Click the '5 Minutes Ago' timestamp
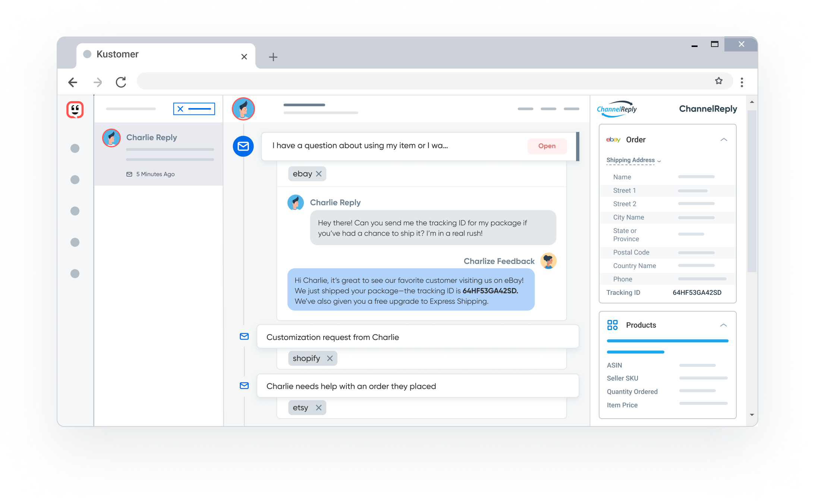This screenshot has width=815, height=504. [x=155, y=174]
